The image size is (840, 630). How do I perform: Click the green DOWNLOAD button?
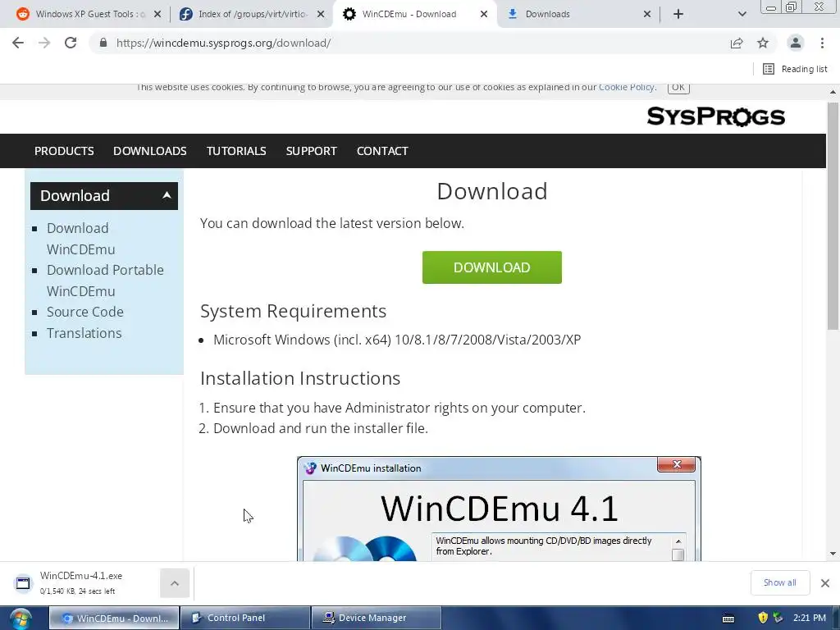492,267
